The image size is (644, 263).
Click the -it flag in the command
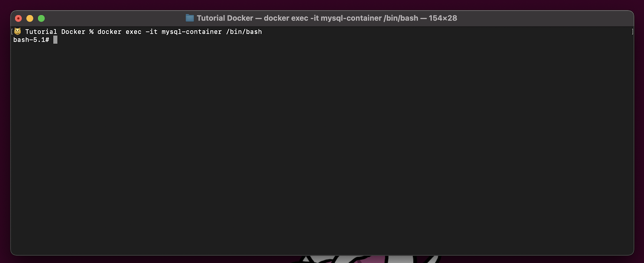[152, 32]
